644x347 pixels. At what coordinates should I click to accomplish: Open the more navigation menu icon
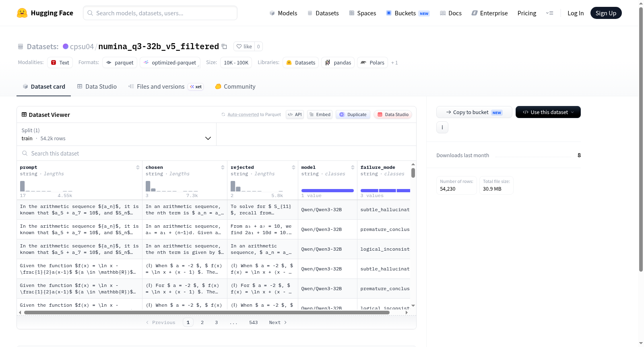coord(549,13)
